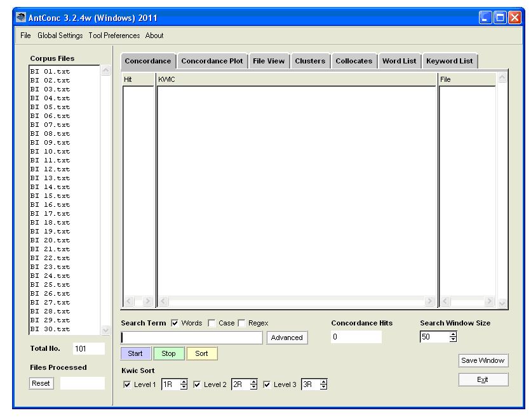
Task: Switch to the Concordance tab
Action: coord(148,61)
